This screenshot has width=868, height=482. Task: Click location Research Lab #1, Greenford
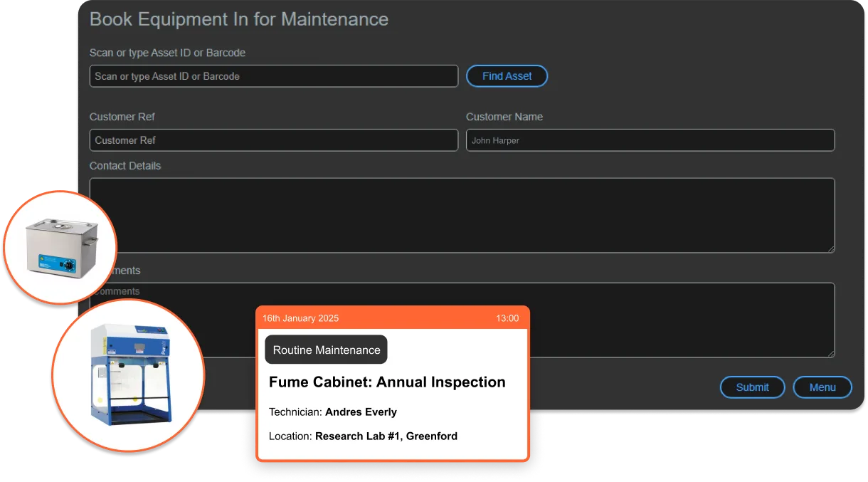[x=386, y=436]
